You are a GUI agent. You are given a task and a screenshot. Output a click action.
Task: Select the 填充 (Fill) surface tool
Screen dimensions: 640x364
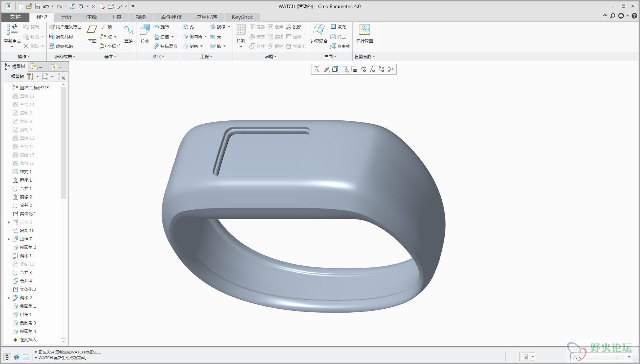tap(338, 27)
